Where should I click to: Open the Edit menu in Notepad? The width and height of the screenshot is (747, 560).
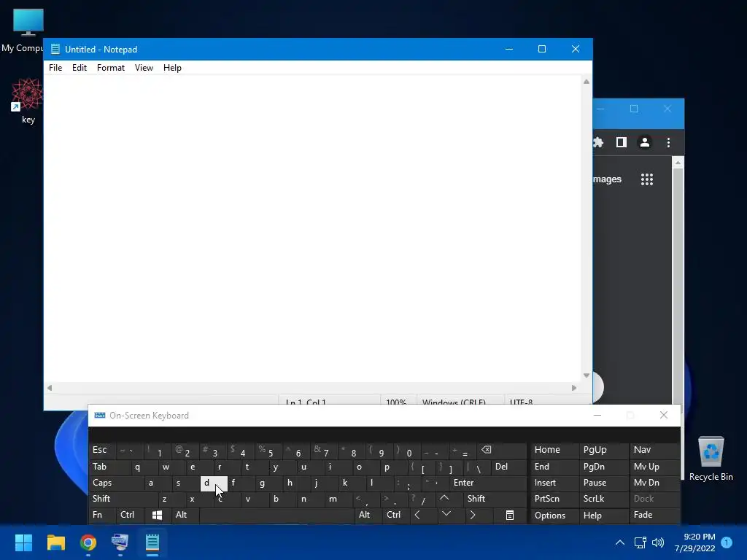[79, 68]
